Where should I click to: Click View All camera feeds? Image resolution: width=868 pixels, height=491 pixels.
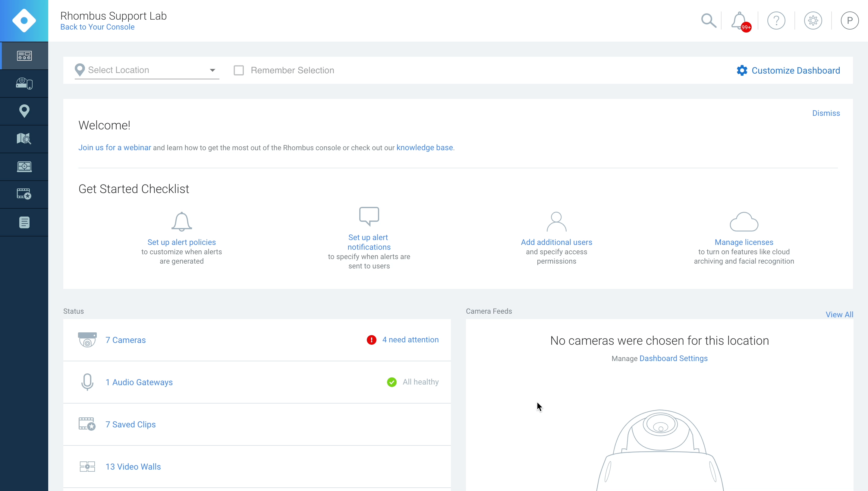click(839, 315)
